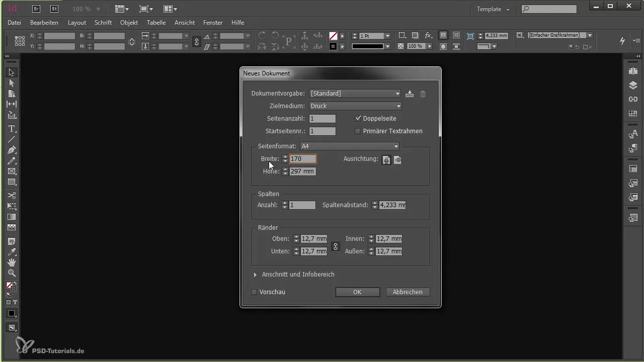Click the Anzahl columns stepper

click(x=285, y=205)
